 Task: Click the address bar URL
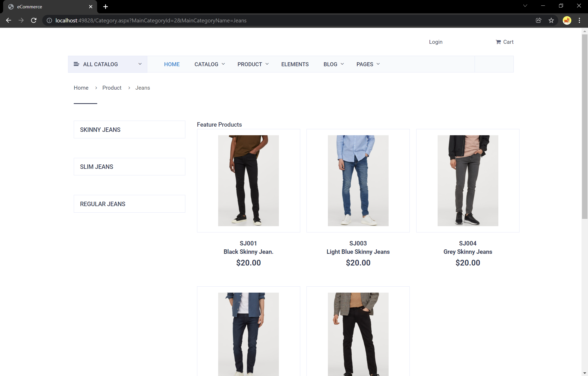pos(151,20)
